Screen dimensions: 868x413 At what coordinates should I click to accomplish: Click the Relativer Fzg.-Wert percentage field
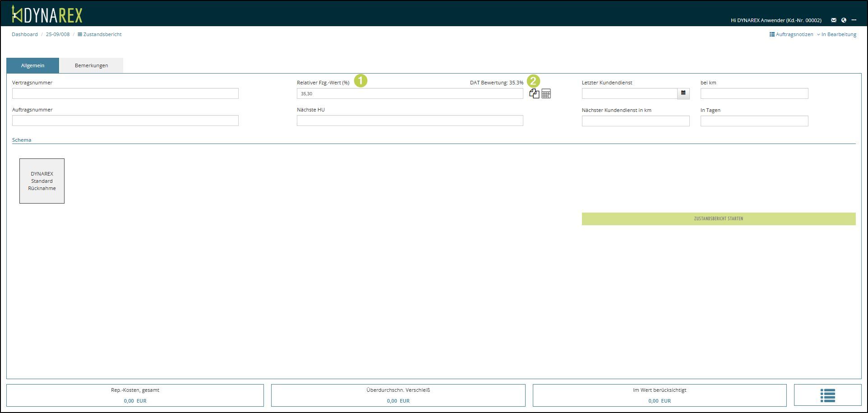coord(410,93)
